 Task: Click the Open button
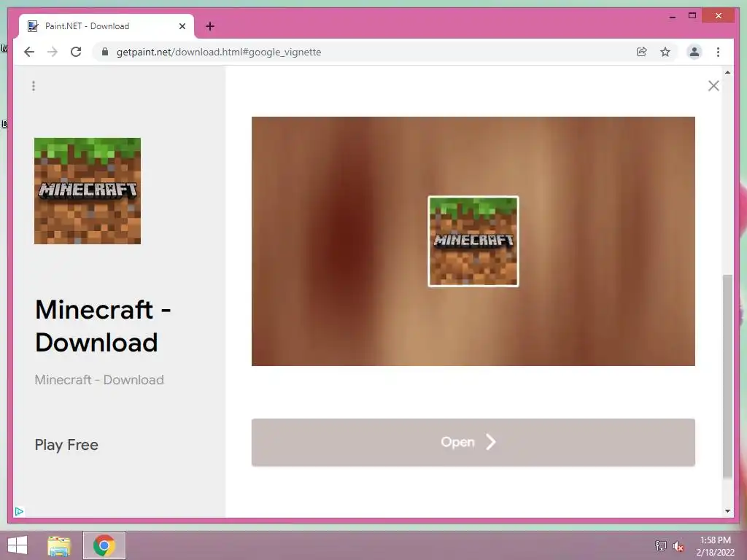pyautogui.click(x=473, y=443)
